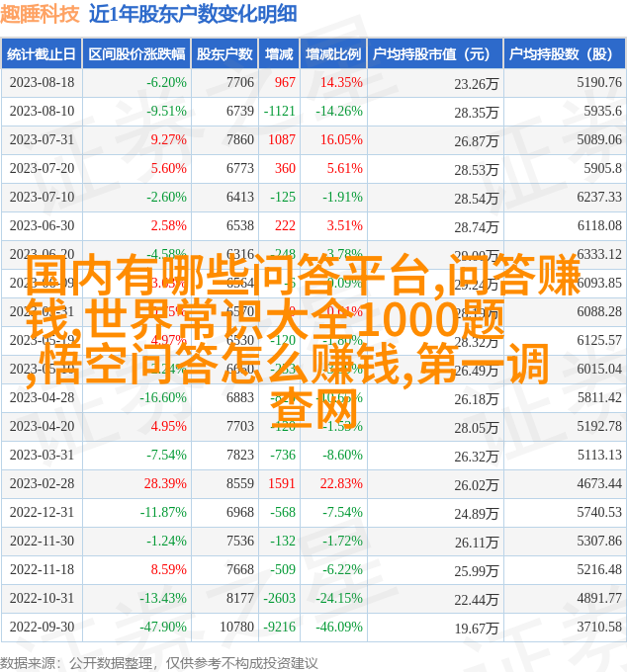Click shareholder count 7860
Screen dimensions: 627x672
coord(240,139)
